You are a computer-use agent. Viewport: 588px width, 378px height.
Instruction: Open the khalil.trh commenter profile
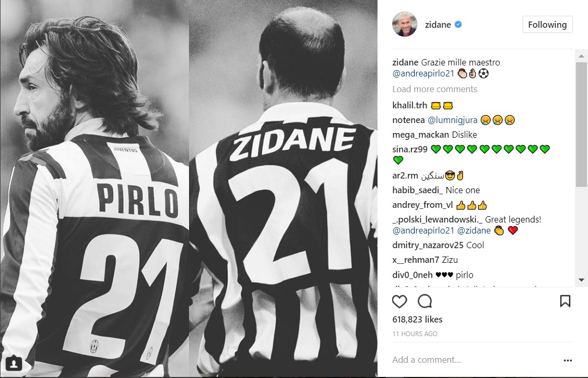click(409, 105)
